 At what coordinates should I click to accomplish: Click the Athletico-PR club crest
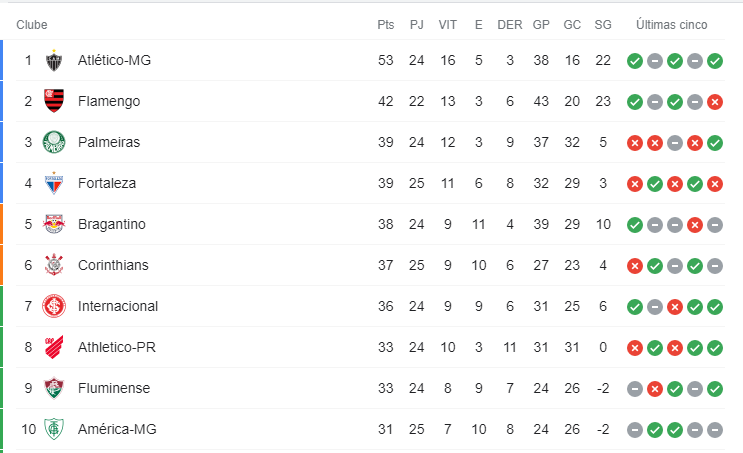tap(54, 347)
